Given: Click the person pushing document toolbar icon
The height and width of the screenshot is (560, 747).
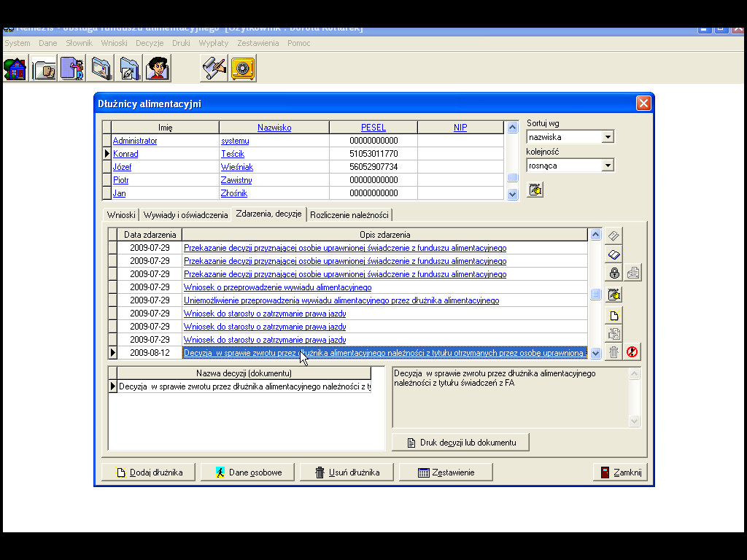Looking at the screenshot, I should click(72, 69).
